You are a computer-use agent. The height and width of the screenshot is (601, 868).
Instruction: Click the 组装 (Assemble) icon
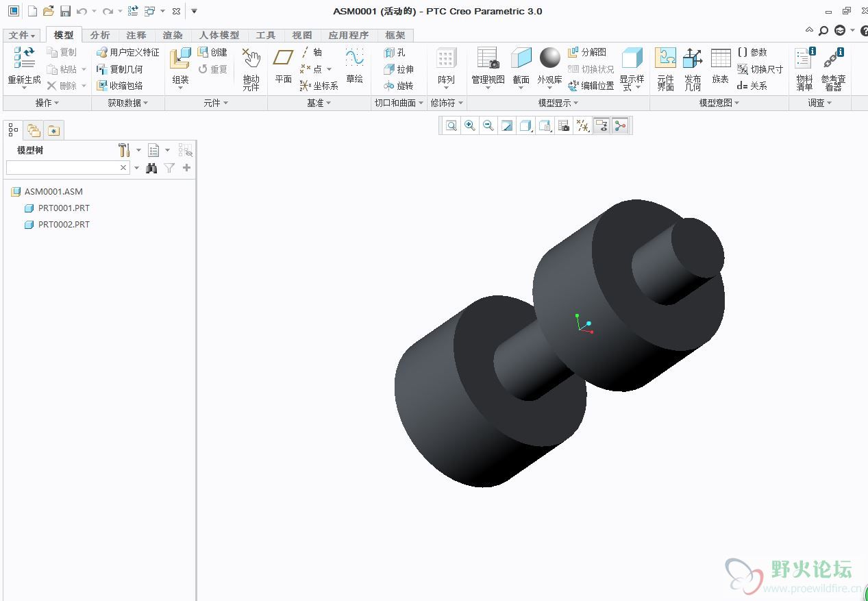[181, 58]
